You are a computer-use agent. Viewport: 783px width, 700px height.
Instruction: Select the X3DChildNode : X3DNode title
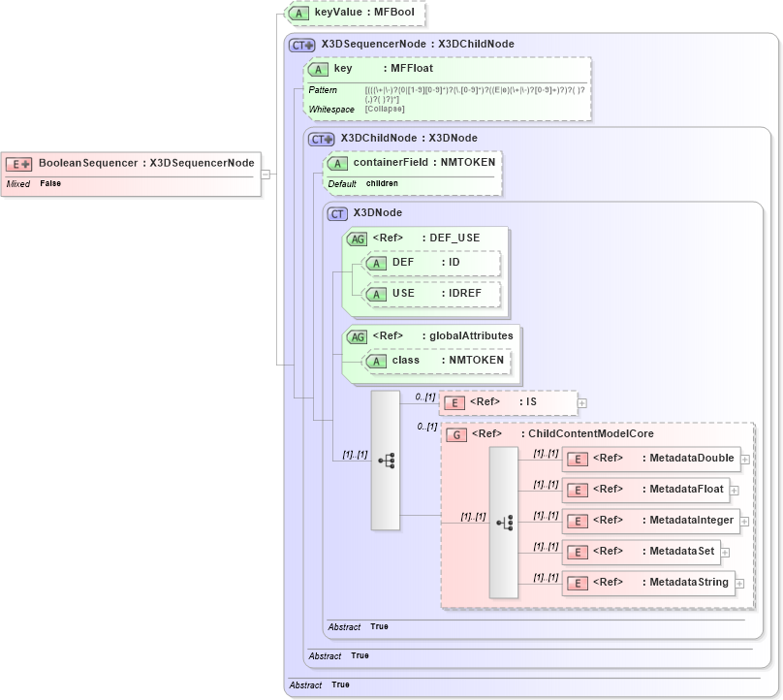tap(409, 138)
